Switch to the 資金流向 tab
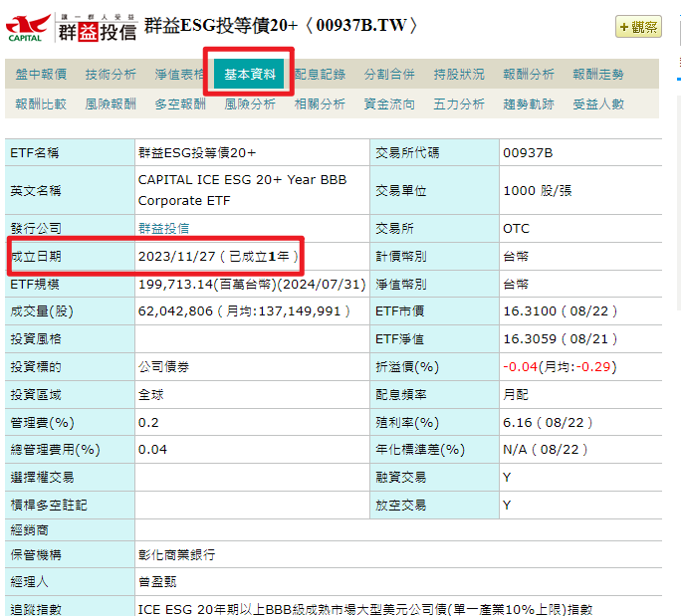The image size is (681, 616). (x=389, y=103)
